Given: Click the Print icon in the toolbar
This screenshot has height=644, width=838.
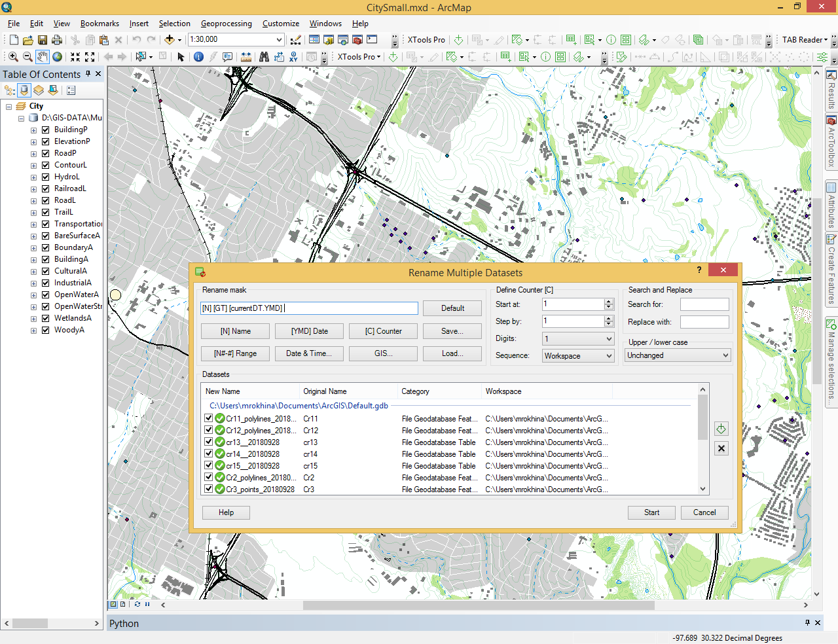Looking at the screenshot, I should point(57,40).
